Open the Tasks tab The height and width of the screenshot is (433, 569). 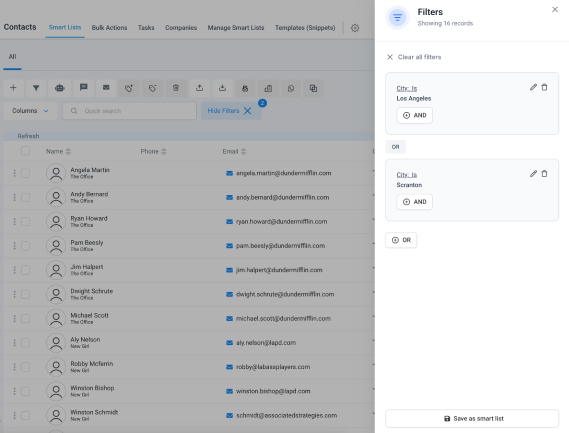[x=146, y=28]
